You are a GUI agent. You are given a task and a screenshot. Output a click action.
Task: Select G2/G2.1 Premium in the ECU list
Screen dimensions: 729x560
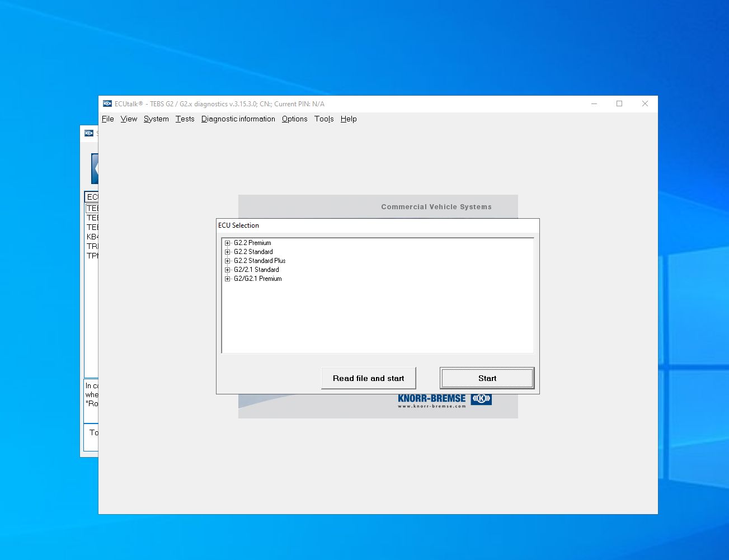pos(259,279)
